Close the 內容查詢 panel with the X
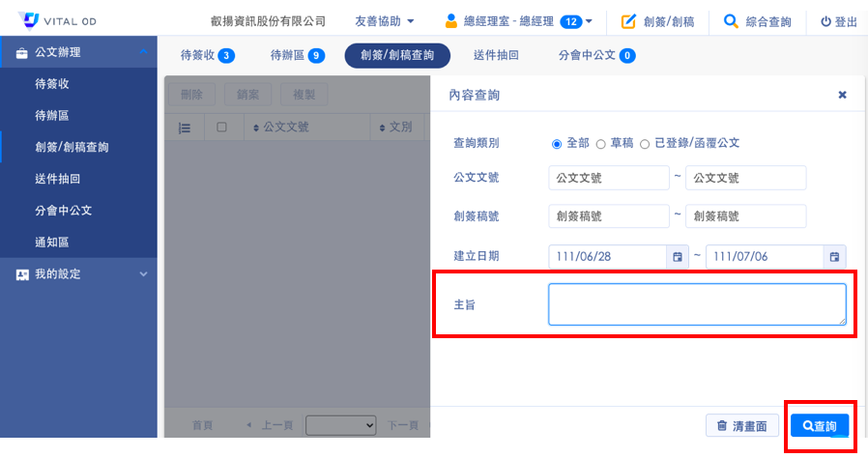The image size is (868, 458). [x=842, y=95]
